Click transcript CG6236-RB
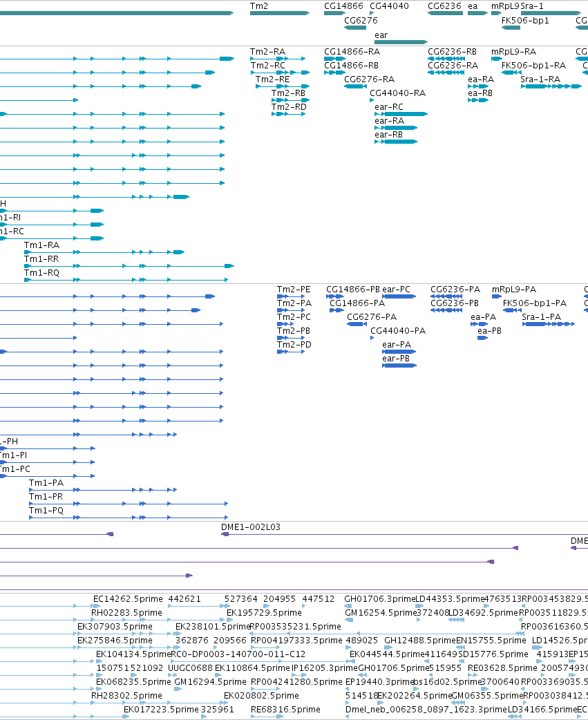The height and width of the screenshot is (720, 588). pos(446,59)
